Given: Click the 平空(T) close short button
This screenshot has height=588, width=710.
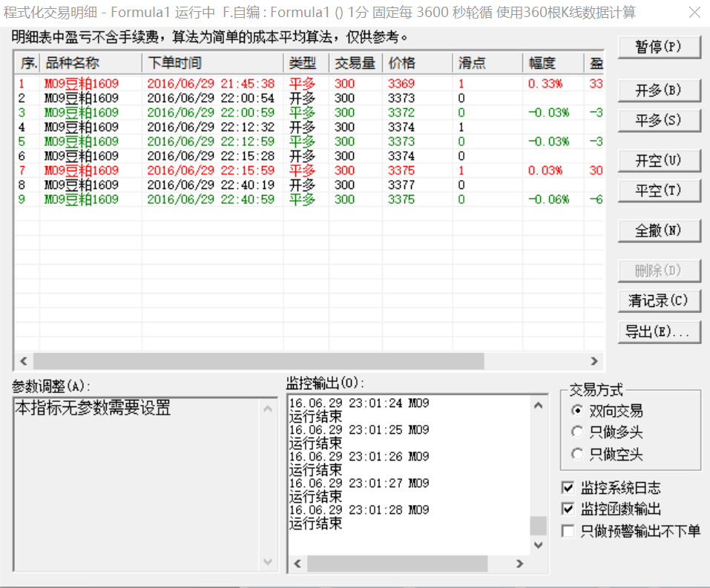Looking at the screenshot, I should pyautogui.click(x=659, y=190).
